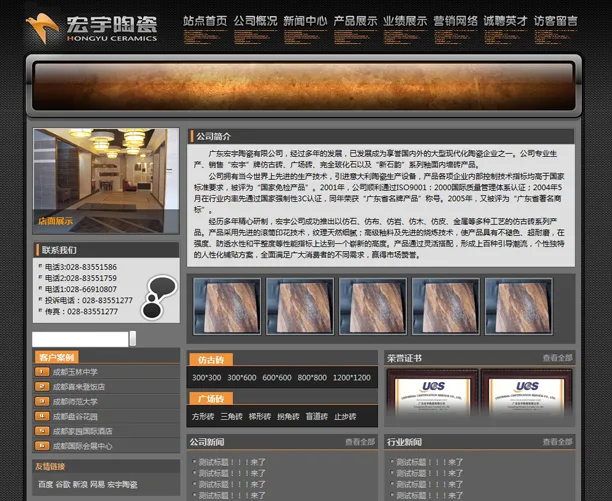Open the 广场砖 product category tab
Image resolution: width=612 pixels, height=501 pixels.
point(211,399)
